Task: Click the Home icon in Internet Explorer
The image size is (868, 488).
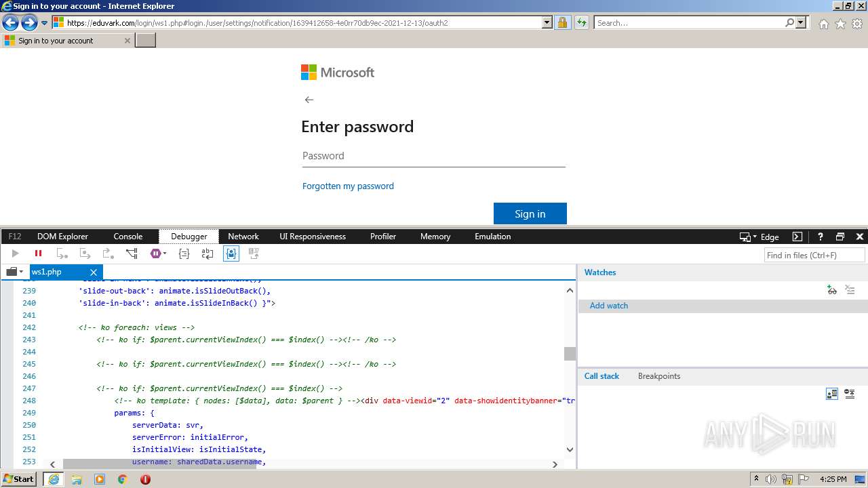Action: (823, 24)
